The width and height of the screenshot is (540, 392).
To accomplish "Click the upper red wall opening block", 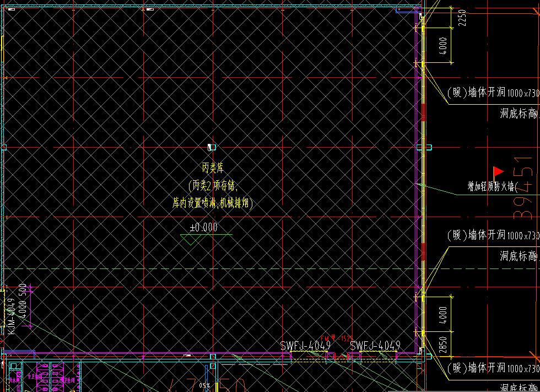I will [x=423, y=112].
